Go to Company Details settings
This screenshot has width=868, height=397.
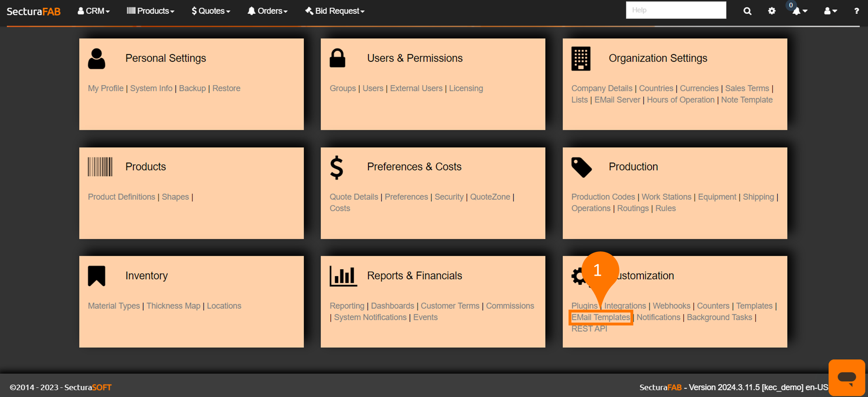pos(601,88)
